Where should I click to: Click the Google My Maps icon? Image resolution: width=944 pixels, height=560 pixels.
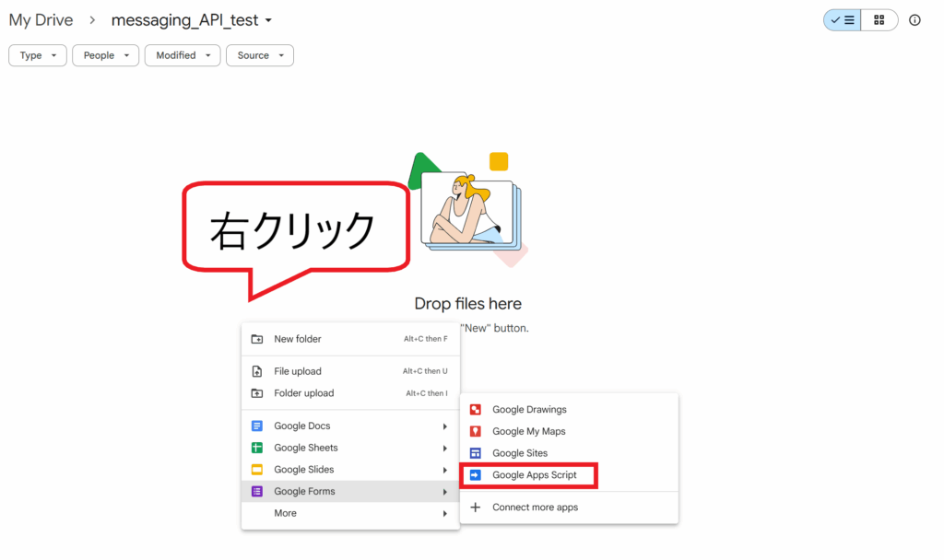tap(476, 431)
